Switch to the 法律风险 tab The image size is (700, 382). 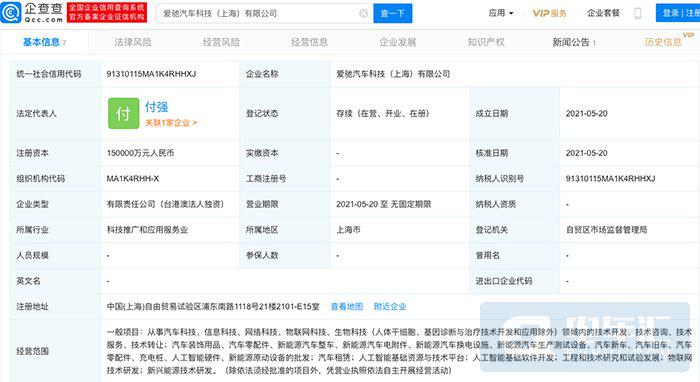tap(133, 42)
